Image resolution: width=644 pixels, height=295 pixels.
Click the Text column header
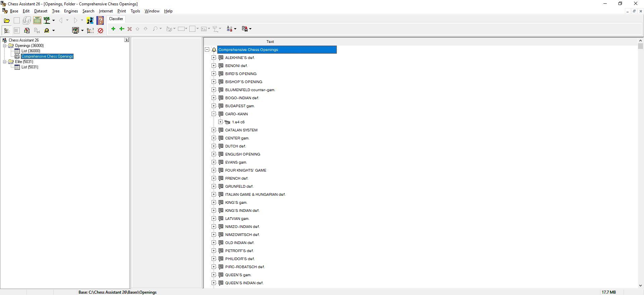click(270, 42)
